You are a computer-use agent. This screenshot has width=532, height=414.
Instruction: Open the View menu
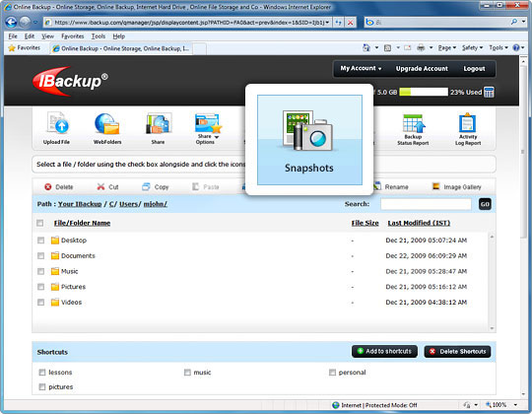[47, 35]
